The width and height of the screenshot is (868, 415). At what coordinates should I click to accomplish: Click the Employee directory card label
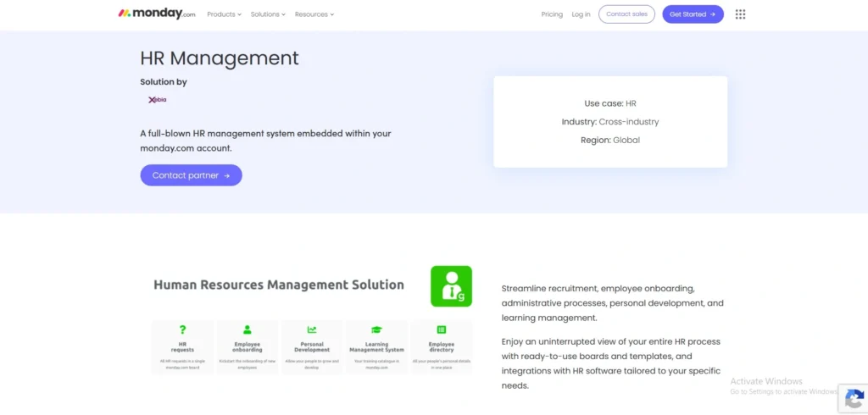tap(441, 347)
